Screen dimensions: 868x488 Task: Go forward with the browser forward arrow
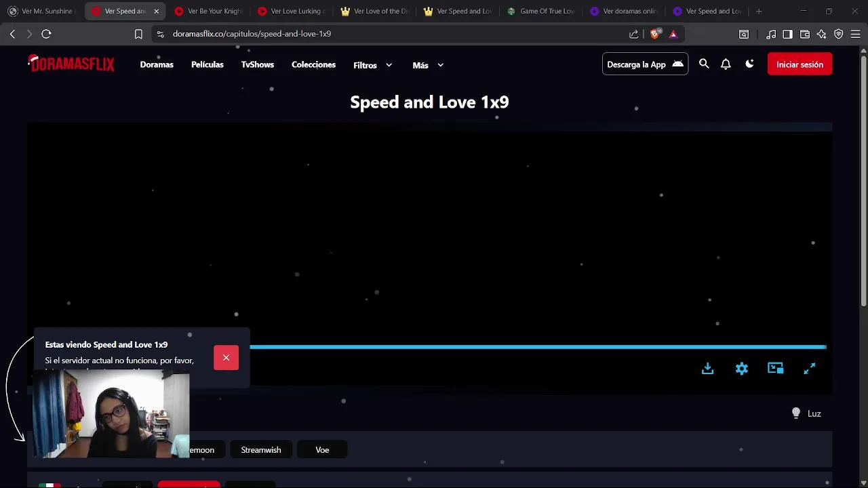[29, 34]
